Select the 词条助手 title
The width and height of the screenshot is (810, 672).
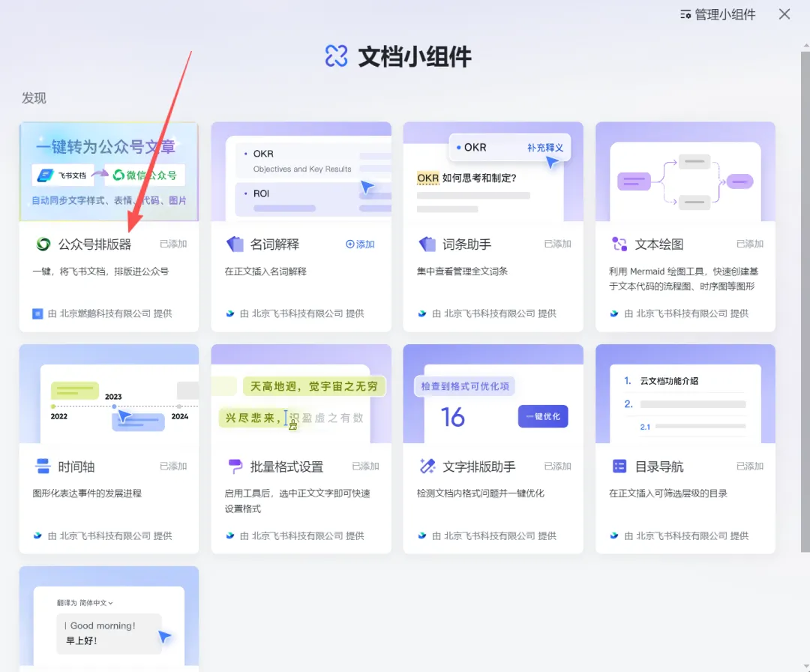[466, 244]
